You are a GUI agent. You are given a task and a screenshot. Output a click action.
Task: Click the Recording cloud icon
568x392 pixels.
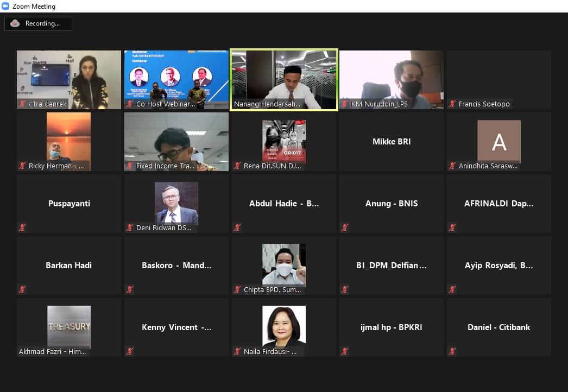pos(15,23)
